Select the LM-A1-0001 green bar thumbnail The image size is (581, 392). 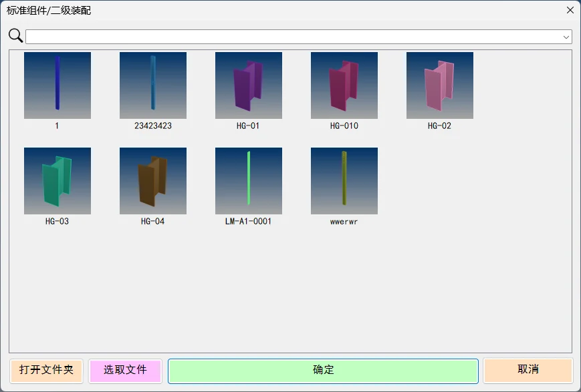pos(249,180)
